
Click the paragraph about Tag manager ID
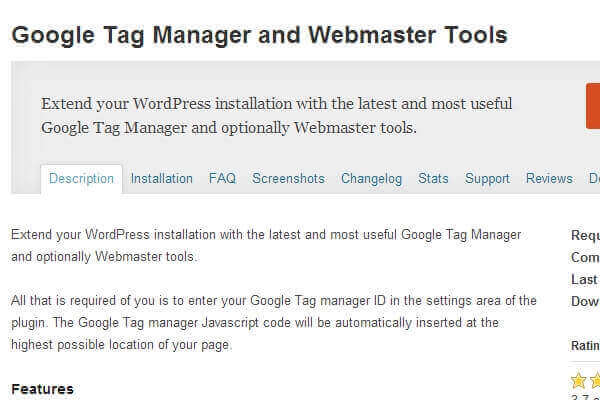273,322
